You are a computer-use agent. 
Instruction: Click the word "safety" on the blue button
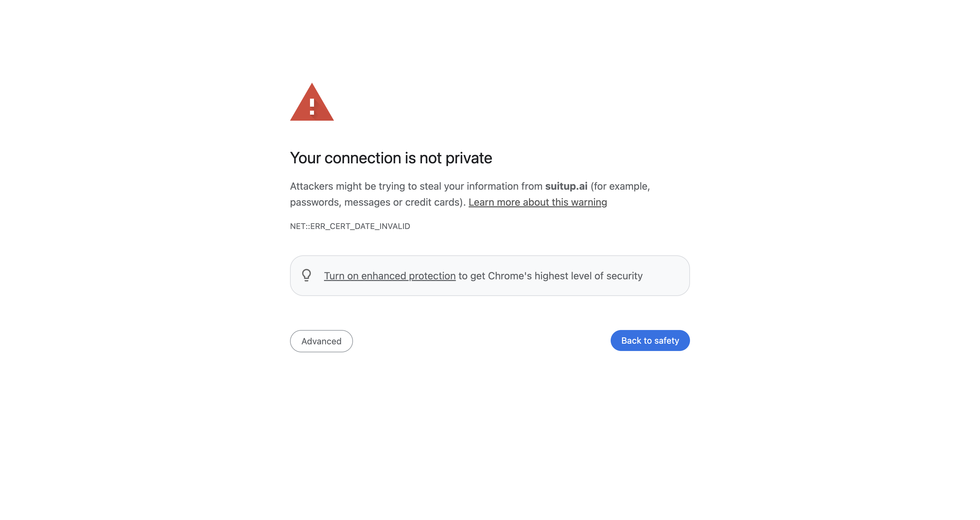[x=666, y=340]
